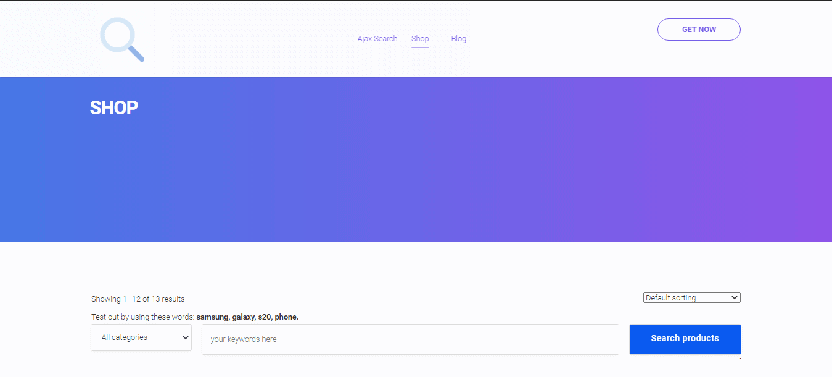This screenshot has height=377, width=832.
Task: Click the suggested keywords 'samsung, galaxy, s20, phone.'
Action: (247, 318)
